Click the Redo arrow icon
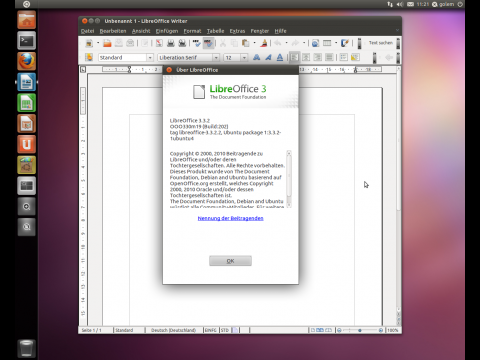The width and height of the screenshot is (480, 360). [x=295, y=43]
